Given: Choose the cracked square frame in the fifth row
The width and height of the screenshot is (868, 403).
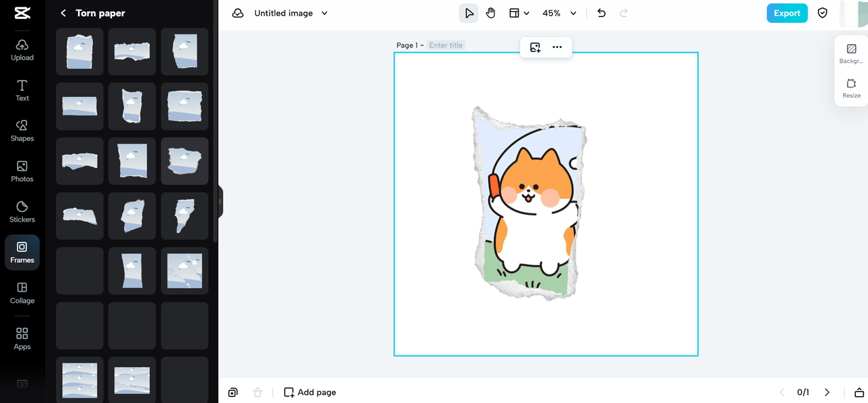Looking at the screenshot, I should [184, 271].
